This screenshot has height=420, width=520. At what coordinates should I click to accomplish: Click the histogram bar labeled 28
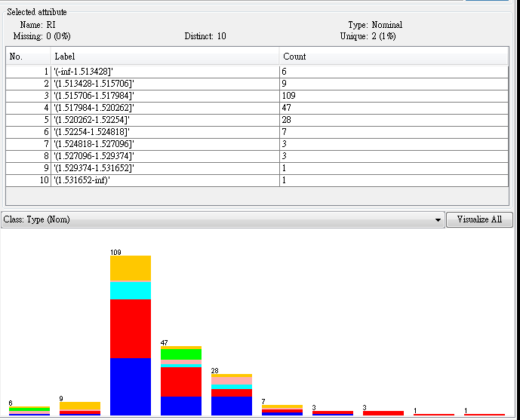pyautogui.click(x=232, y=394)
